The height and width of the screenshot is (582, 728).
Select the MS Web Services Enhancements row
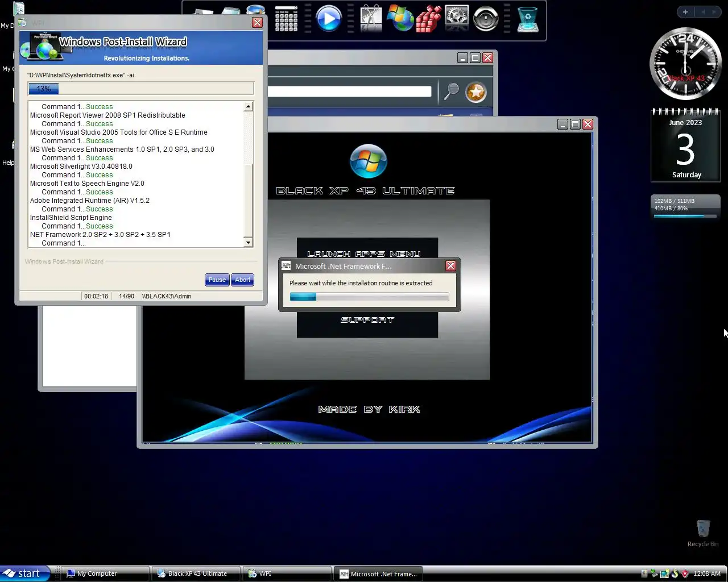pos(122,149)
